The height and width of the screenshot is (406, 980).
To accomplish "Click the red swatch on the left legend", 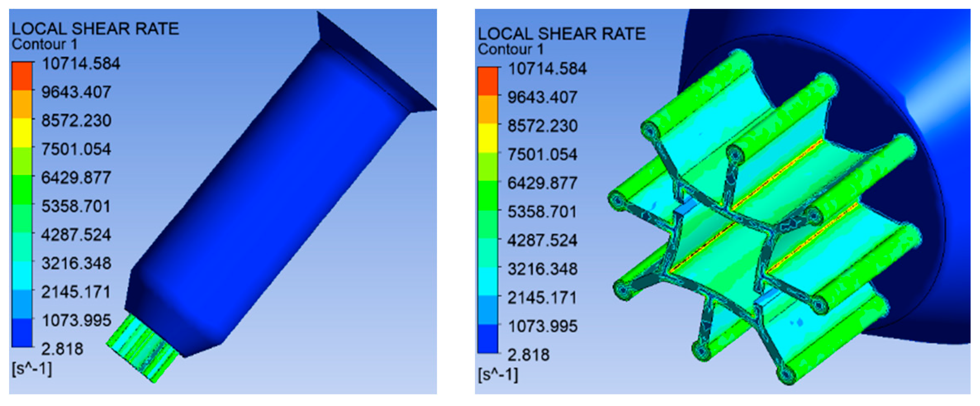I will click(x=21, y=76).
